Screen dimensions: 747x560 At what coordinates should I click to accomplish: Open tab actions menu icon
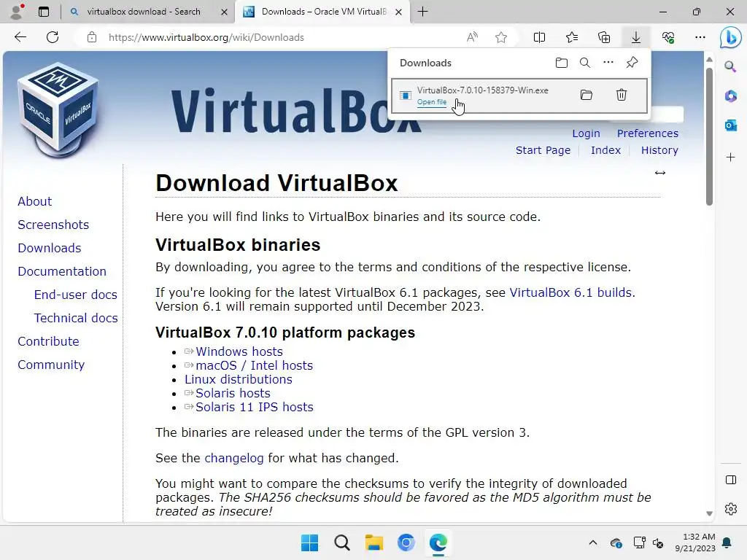44,12
